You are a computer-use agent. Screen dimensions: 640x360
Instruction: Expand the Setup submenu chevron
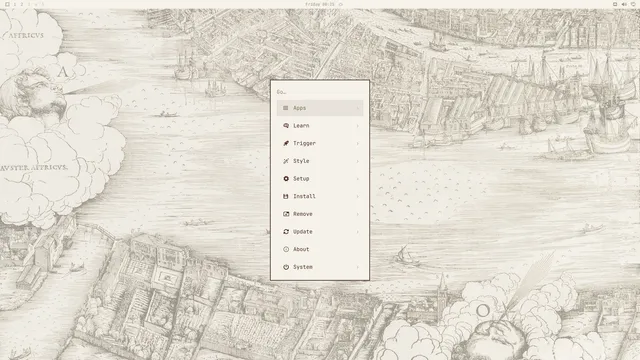(x=358, y=179)
